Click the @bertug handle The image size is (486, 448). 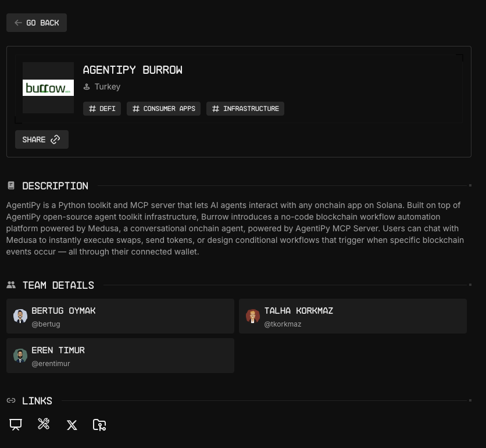point(46,324)
